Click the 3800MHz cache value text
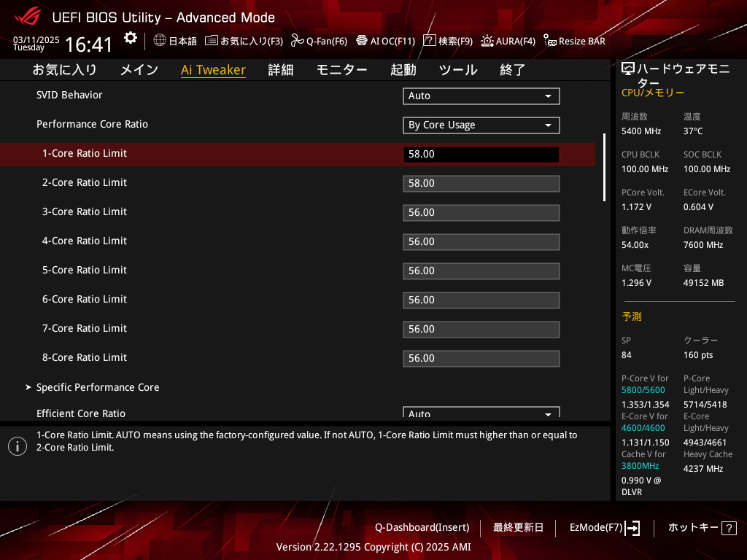Viewport: 747px width, 560px height. coord(640,466)
